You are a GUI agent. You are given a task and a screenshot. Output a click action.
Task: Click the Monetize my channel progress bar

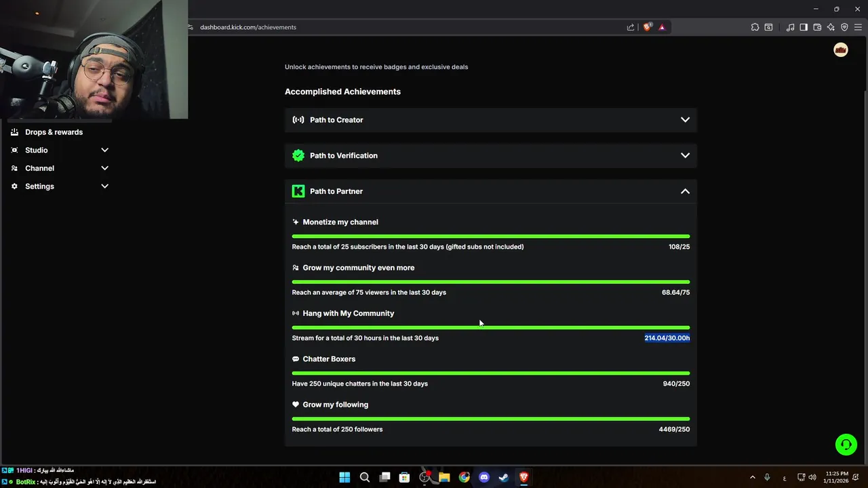[491, 236]
